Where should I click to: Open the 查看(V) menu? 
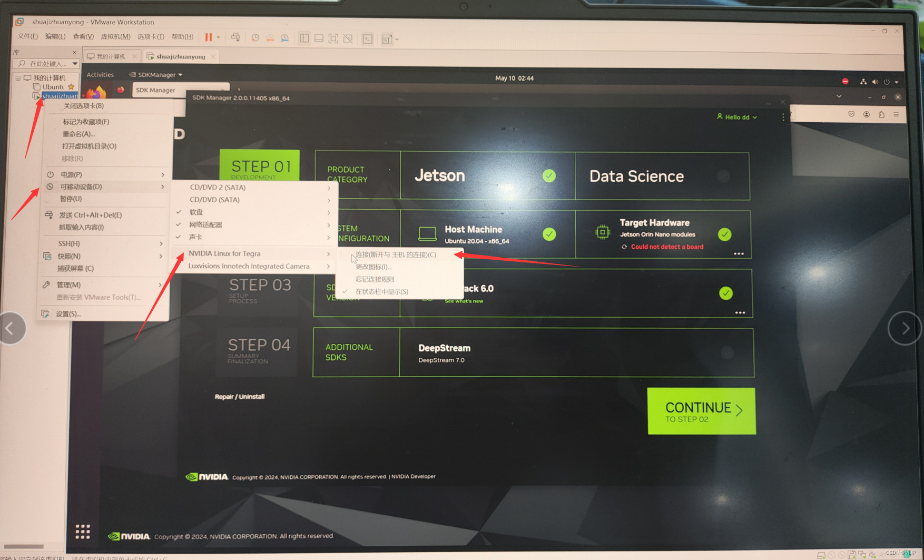coord(83,36)
